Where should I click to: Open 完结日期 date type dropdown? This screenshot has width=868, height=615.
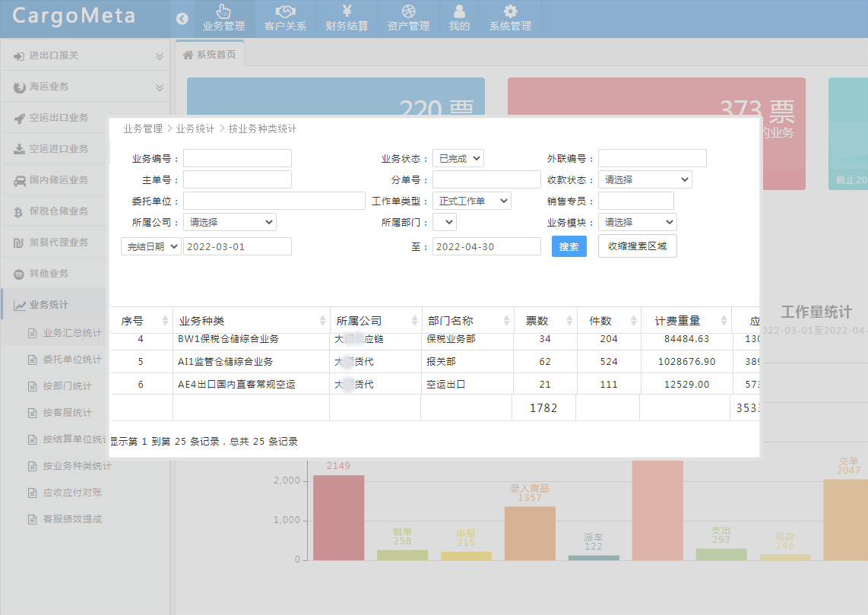pyautogui.click(x=151, y=246)
